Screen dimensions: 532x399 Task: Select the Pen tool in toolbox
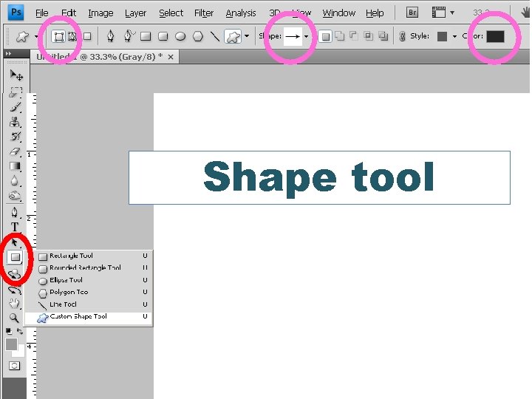(x=14, y=212)
